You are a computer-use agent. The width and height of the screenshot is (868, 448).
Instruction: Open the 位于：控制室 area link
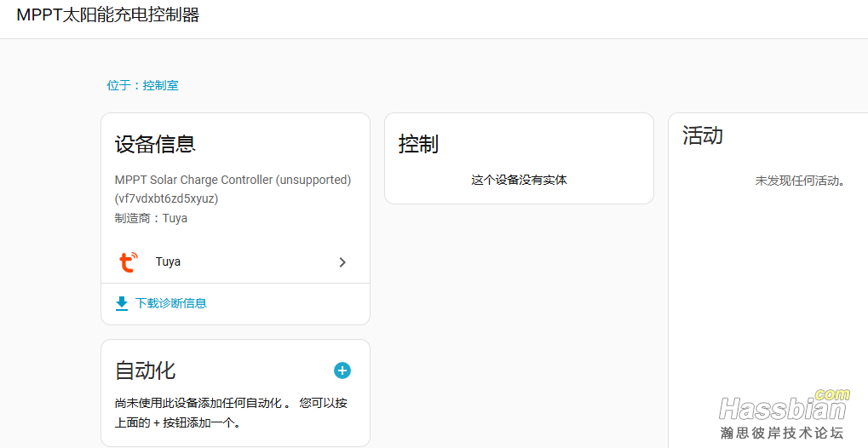point(142,85)
